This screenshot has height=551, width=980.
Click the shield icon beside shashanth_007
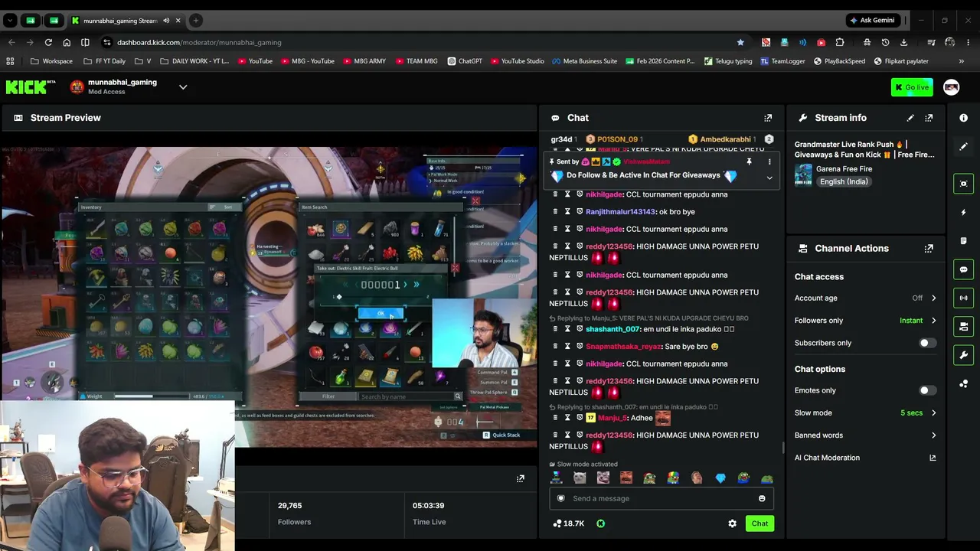(x=580, y=329)
